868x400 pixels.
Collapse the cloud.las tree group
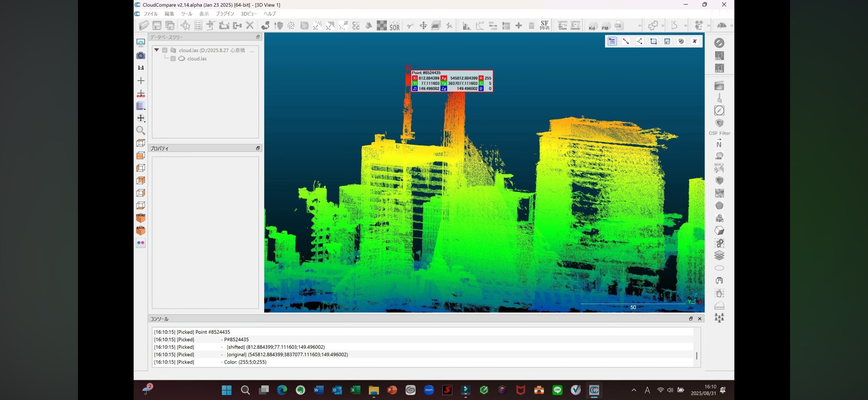tap(157, 50)
